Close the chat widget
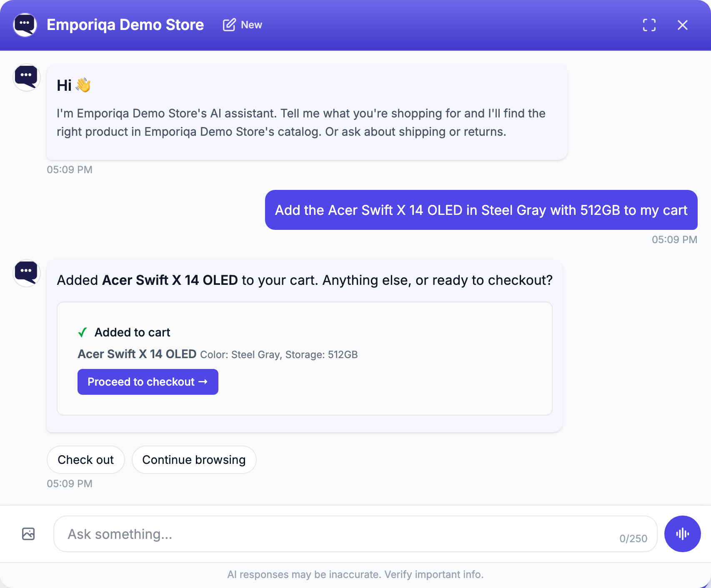 682,25
